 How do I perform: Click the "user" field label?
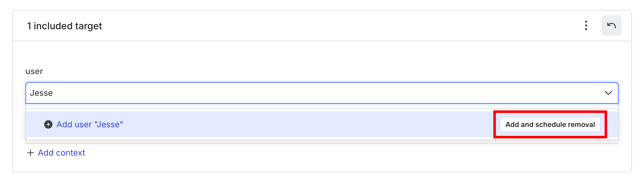point(34,71)
